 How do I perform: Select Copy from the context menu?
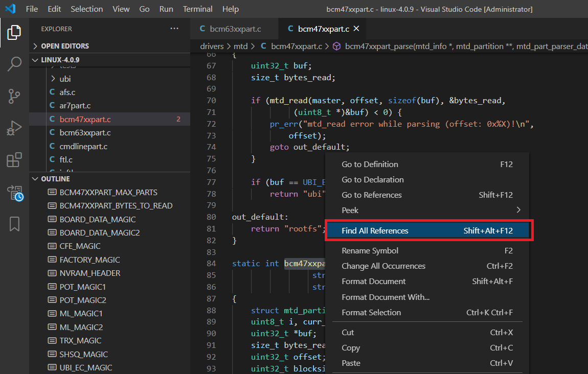coord(427,348)
